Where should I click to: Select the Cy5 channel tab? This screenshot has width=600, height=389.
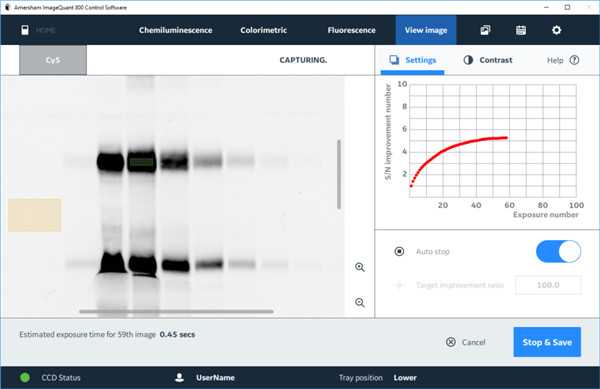(x=53, y=60)
